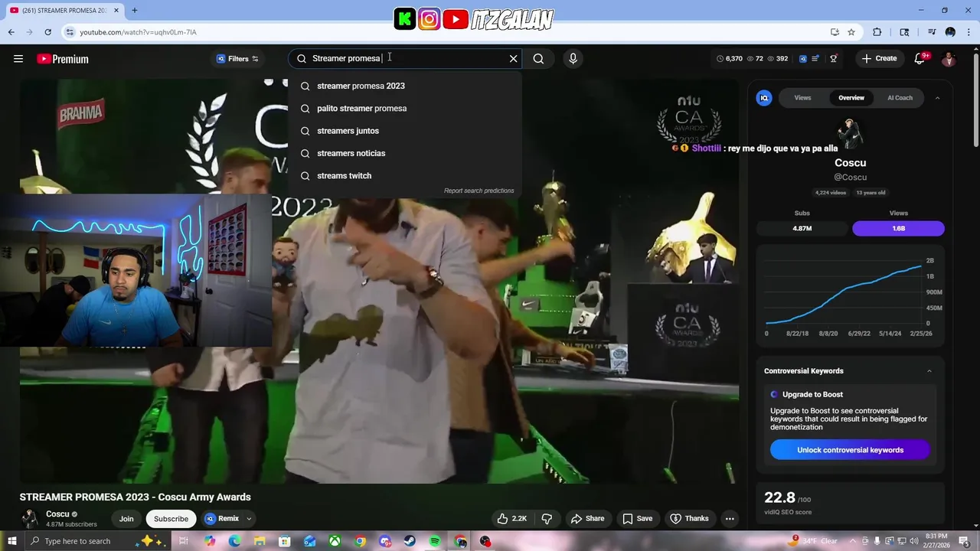Reload the page in Chrome
The height and width of the screenshot is (551, 980).
tap(47, 32)
